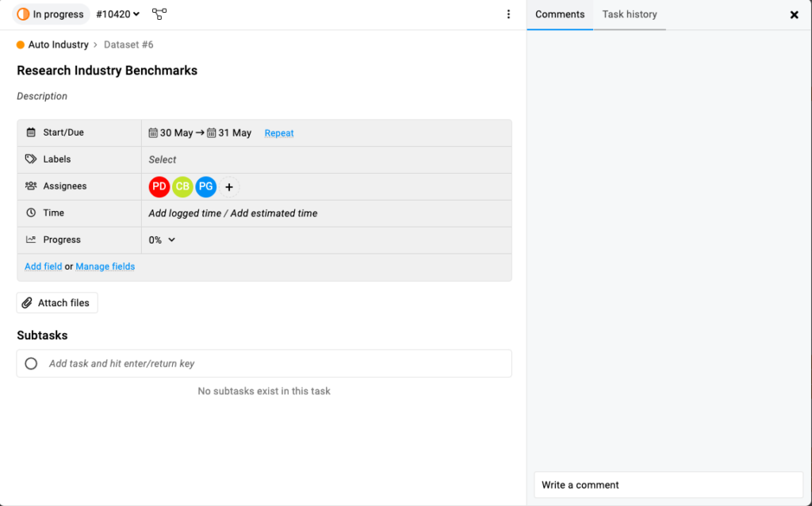Screen dimensions: 812x506
Task: Click the CB assignee avatar
Action: [183, 187]
